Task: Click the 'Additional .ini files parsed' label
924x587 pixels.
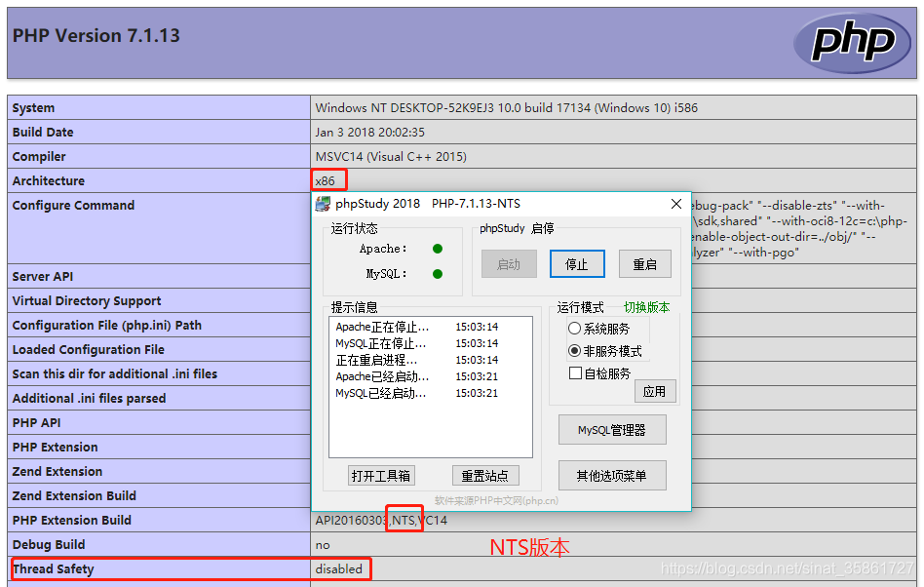Action: point(89,399)
